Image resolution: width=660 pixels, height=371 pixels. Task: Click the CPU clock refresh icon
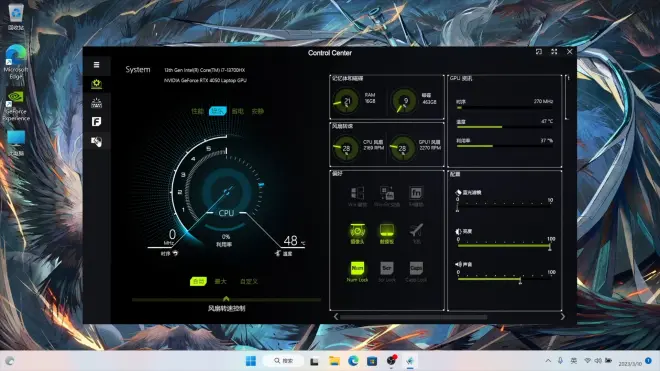[x=176, y=254]
